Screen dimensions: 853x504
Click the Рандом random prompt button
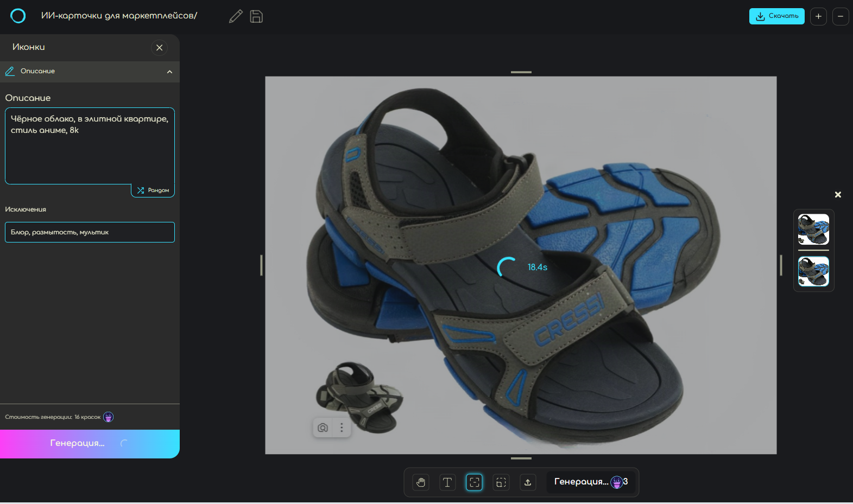click(x=153, y=190)
